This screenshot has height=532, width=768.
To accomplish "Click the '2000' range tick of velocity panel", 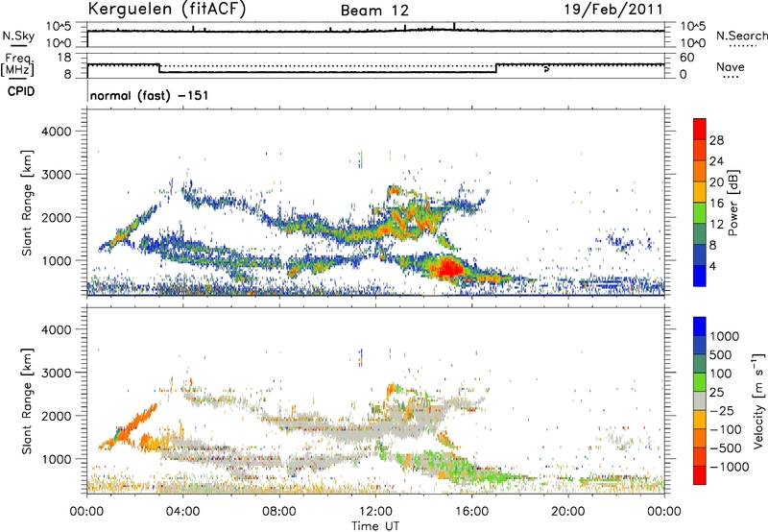I will pyautogui.click(x=56, y=416).
